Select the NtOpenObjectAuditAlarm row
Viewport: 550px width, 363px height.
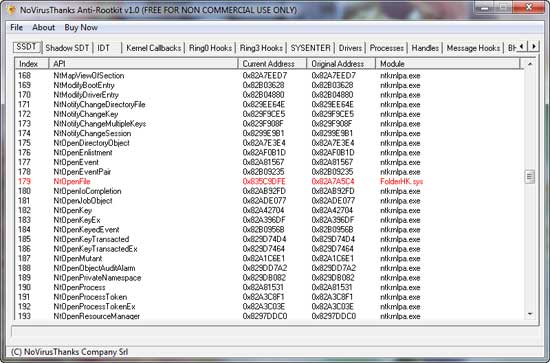[x=269, y=268]
